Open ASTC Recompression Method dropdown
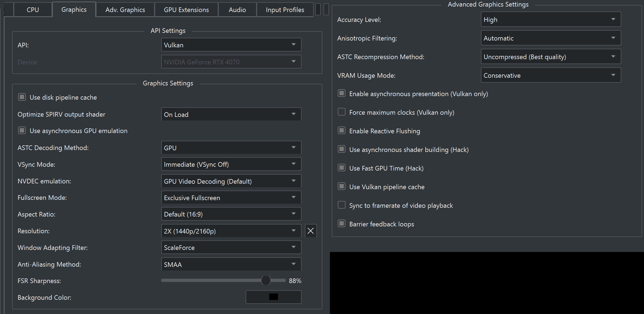The image size is (644, 314). 551,57
